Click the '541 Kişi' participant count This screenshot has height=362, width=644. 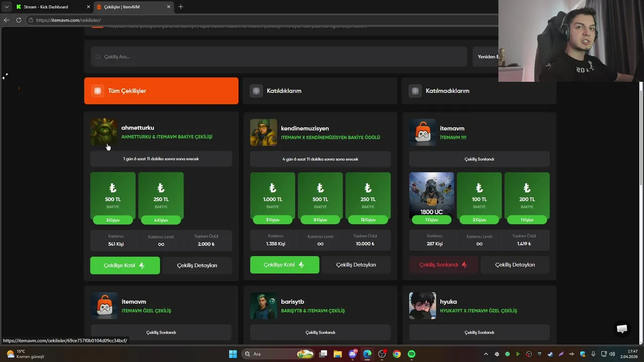116,244
